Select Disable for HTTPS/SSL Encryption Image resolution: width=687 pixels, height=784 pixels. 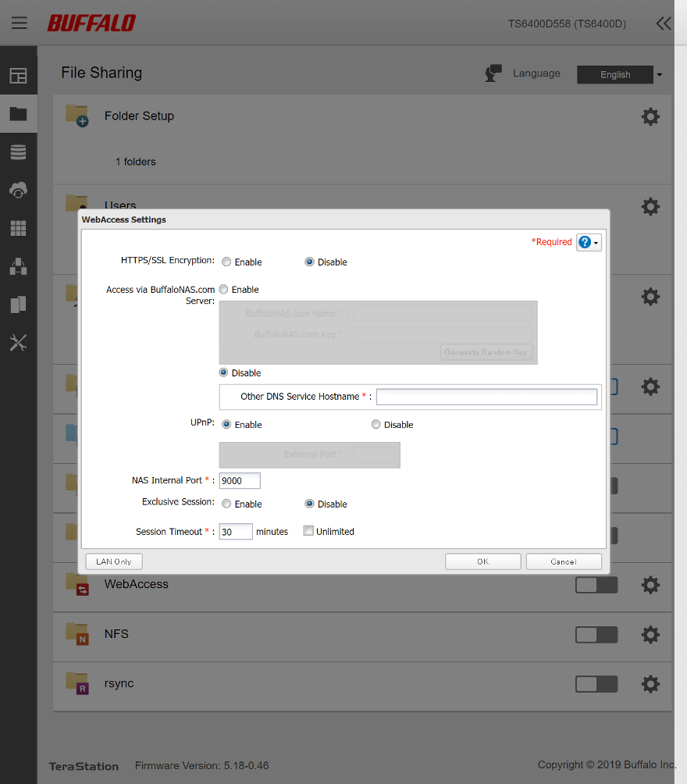(x=309, y=262)
